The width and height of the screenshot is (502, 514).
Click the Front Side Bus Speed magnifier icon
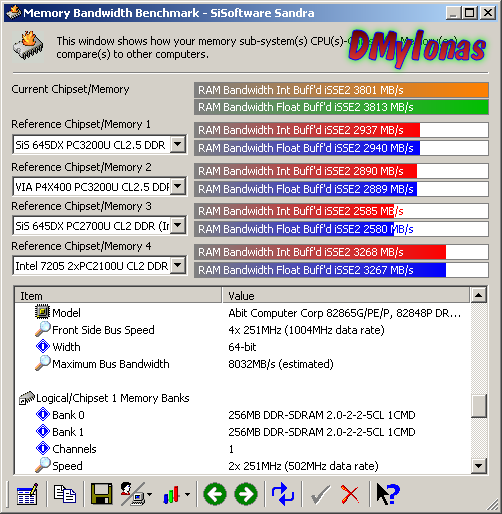(43, 329)
